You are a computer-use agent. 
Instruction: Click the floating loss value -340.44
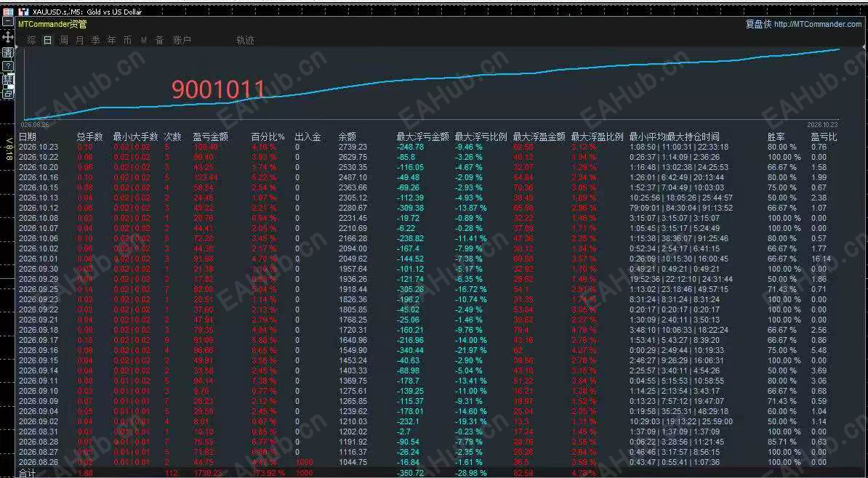pyautogui.click(x=410, y=350)
